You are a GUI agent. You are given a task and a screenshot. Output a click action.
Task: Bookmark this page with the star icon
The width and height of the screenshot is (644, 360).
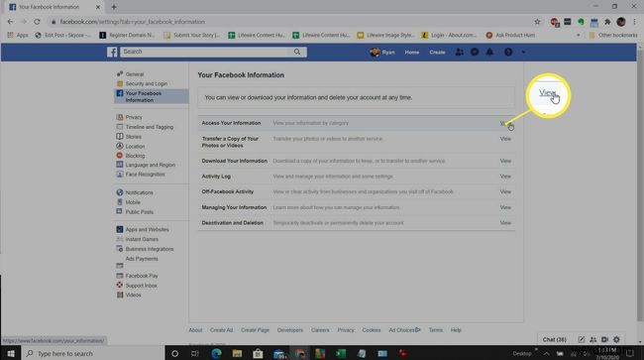[x=537, y=22]
